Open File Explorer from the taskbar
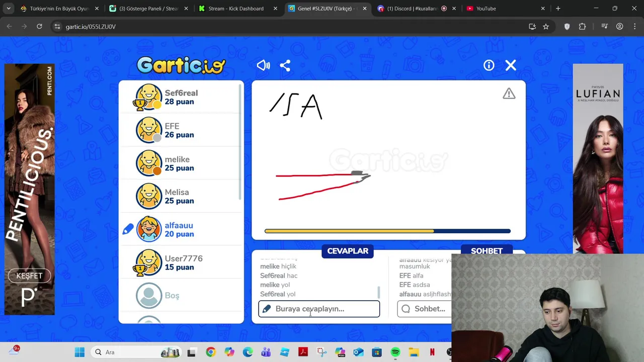This screenshot has height=362, width=644. (414, 352)
